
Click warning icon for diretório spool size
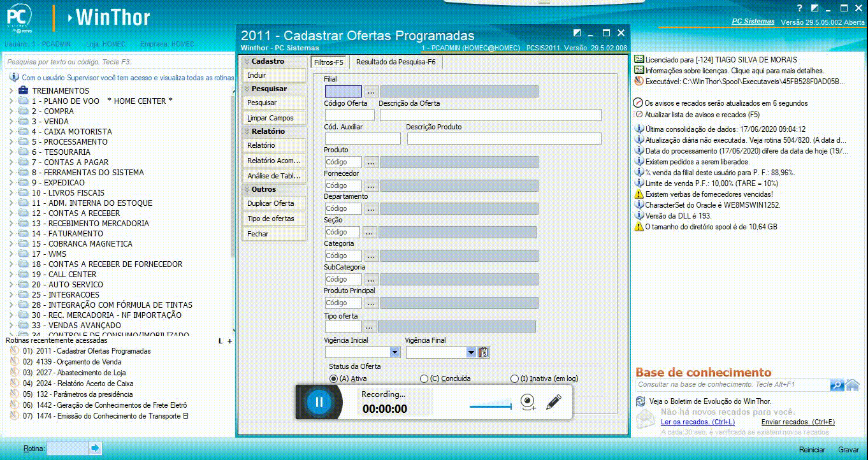click(639, 226)
